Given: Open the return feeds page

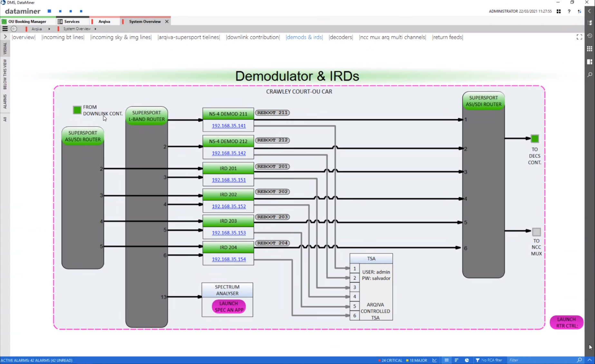Looking at the screenshot, I should [447, 37].
